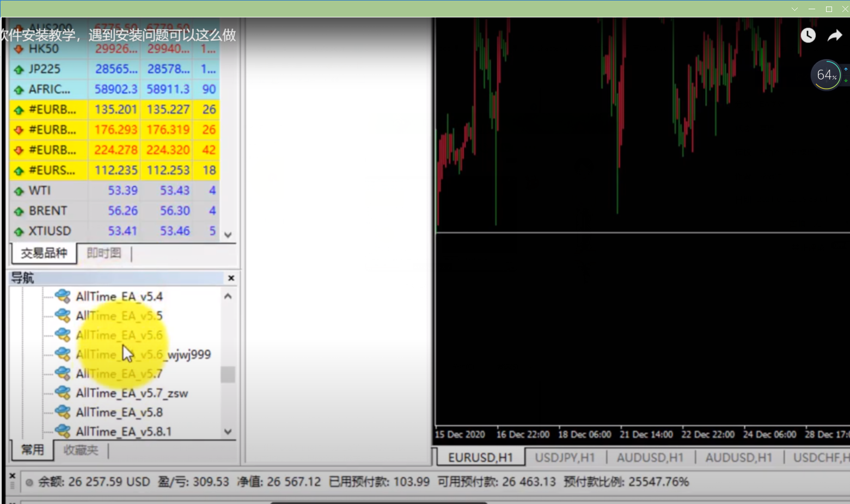Open the EURUSD,H1 chart tab

click(x=481, y=458)
